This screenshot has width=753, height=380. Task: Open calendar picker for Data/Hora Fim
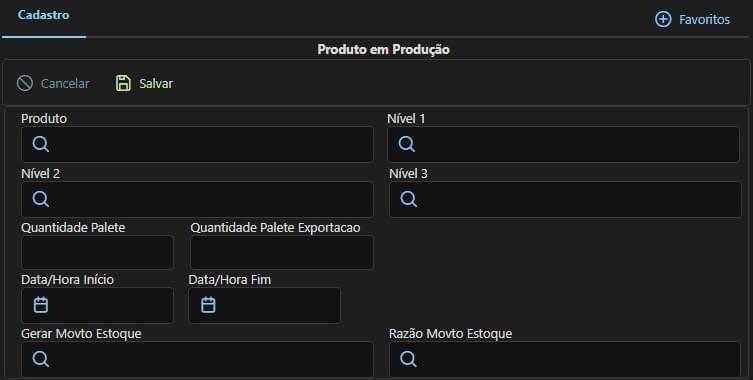click(208, 305)
